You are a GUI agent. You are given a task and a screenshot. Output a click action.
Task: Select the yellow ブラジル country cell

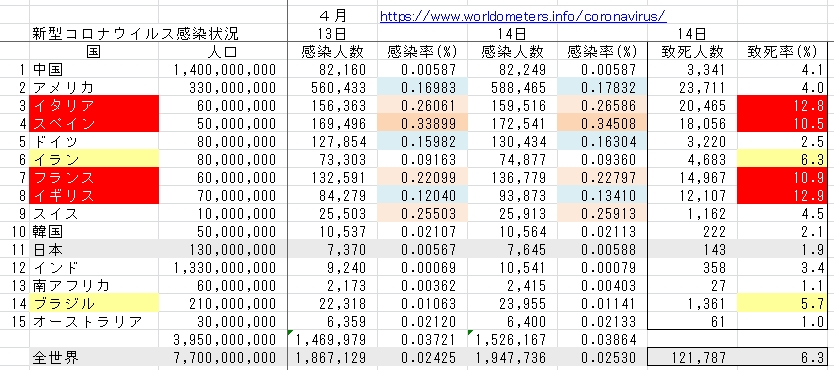click(94, 304)
